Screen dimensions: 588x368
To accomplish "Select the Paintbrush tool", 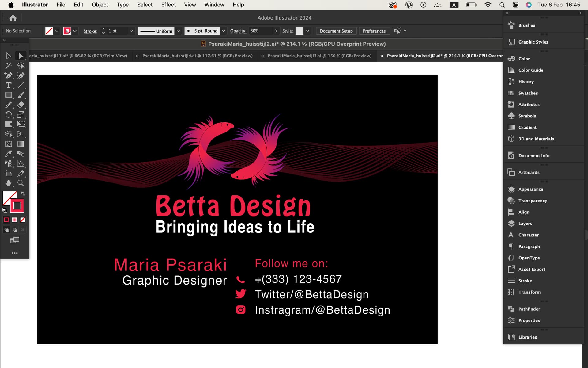I will (x=21, y=95).
